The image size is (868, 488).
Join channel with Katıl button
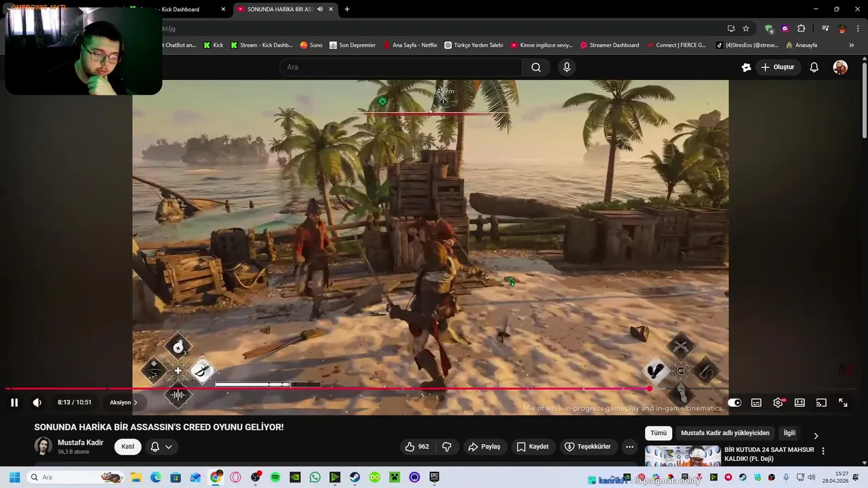pyautogui.click(x=127, y=447)
